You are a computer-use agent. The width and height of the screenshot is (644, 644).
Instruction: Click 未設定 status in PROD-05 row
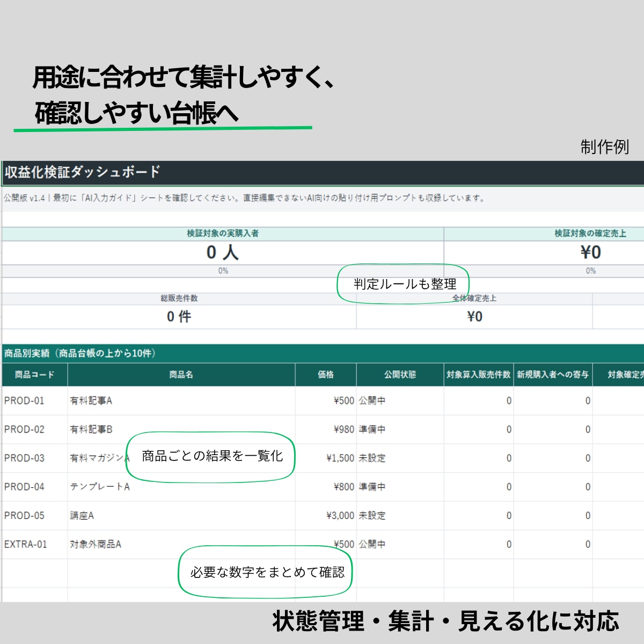pyautogui.click(x=400, y=516)
